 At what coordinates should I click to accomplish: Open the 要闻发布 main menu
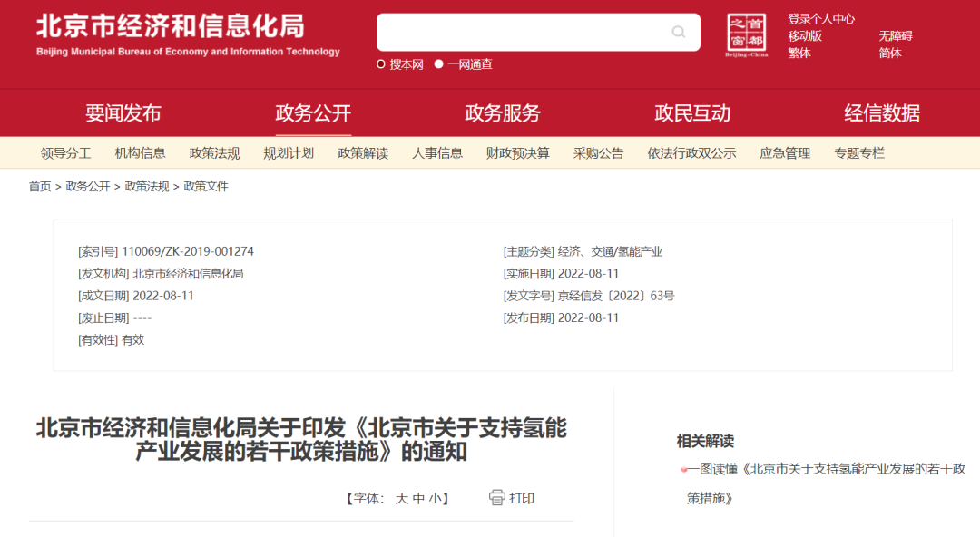(x=123, y=113)
